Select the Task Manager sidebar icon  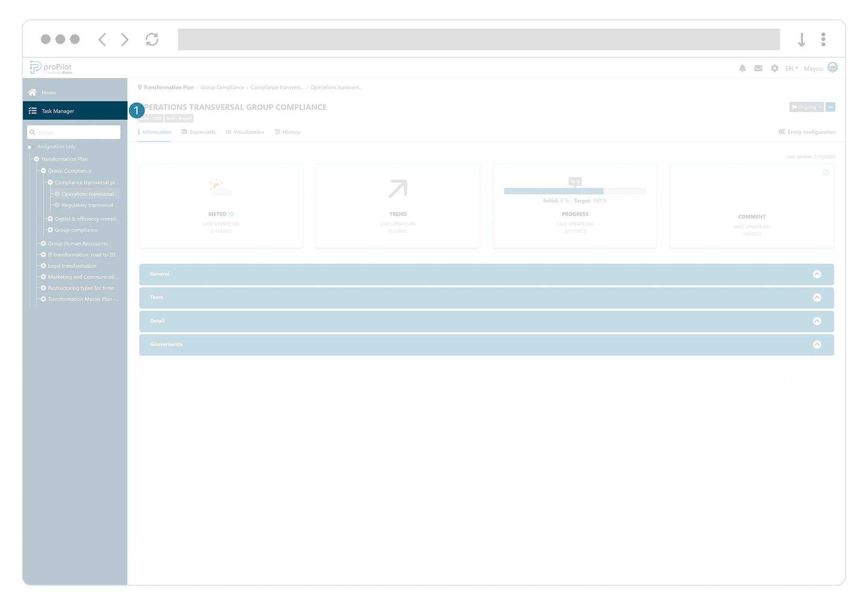coord(33,110)
